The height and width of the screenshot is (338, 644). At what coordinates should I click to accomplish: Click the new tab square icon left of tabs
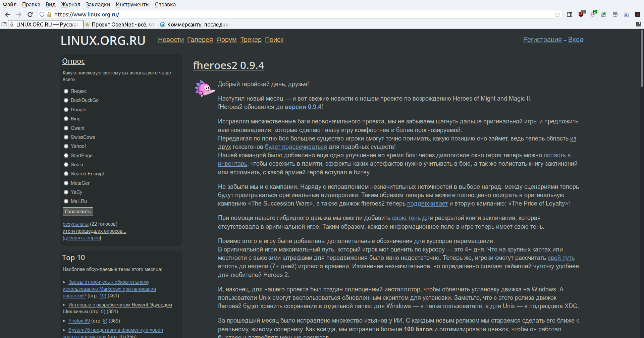(4, 24)
